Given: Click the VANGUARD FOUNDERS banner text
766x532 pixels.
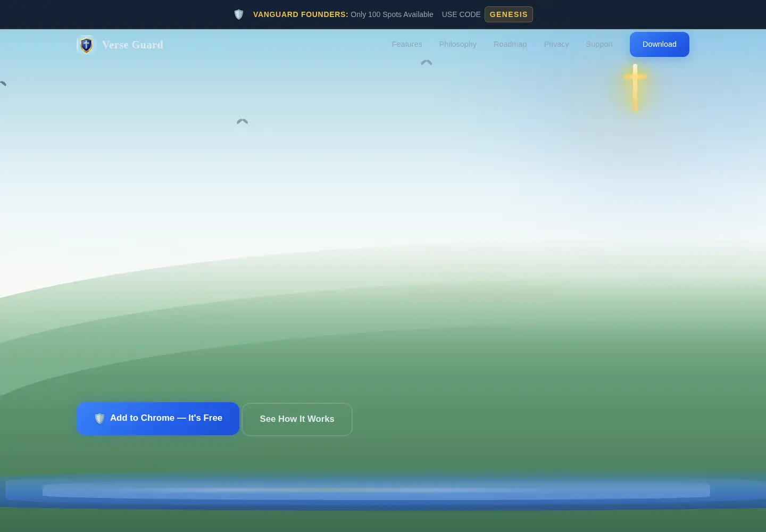Looking at the screenshot, I should pos(301,14).
